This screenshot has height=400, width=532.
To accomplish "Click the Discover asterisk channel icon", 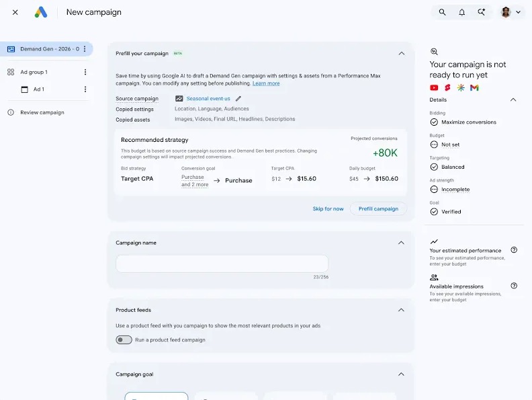I will [x=461, y=87].
